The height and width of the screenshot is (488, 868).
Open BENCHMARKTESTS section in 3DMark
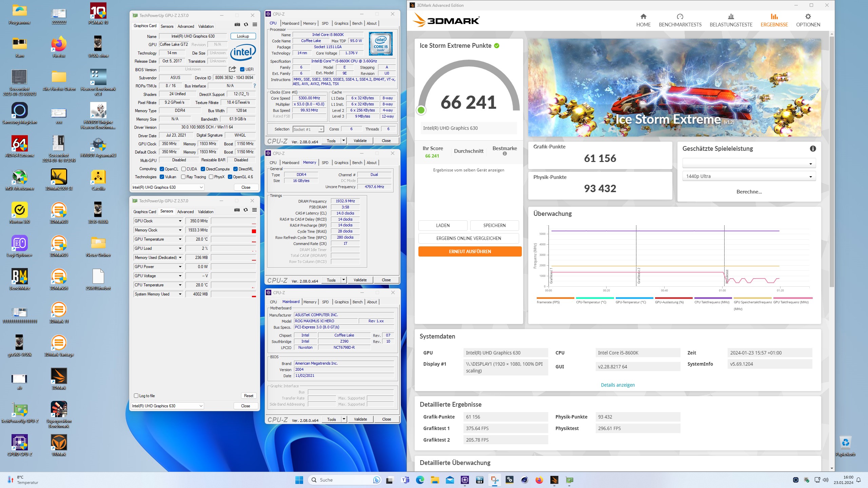click(x=680, y=20)
